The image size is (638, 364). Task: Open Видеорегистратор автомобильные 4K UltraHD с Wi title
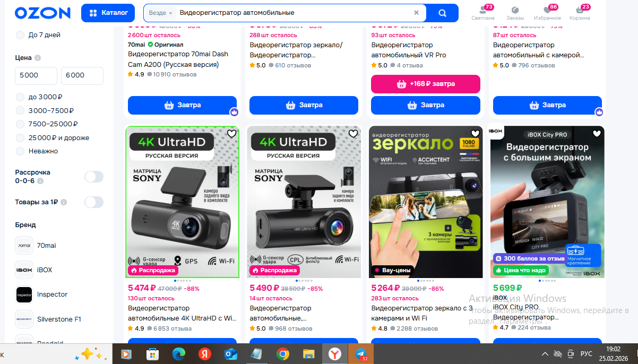pyautogui.click(x=182, y=313)
